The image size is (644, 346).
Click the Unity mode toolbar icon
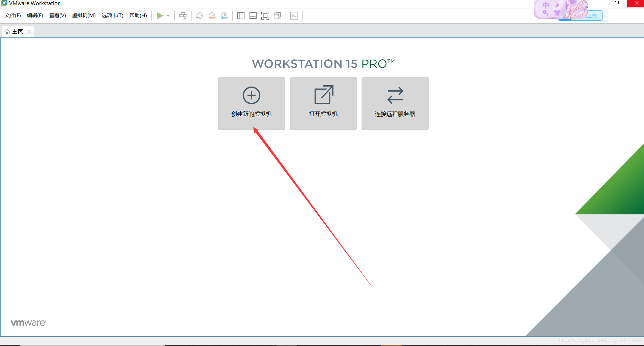[x=277, y=15]
